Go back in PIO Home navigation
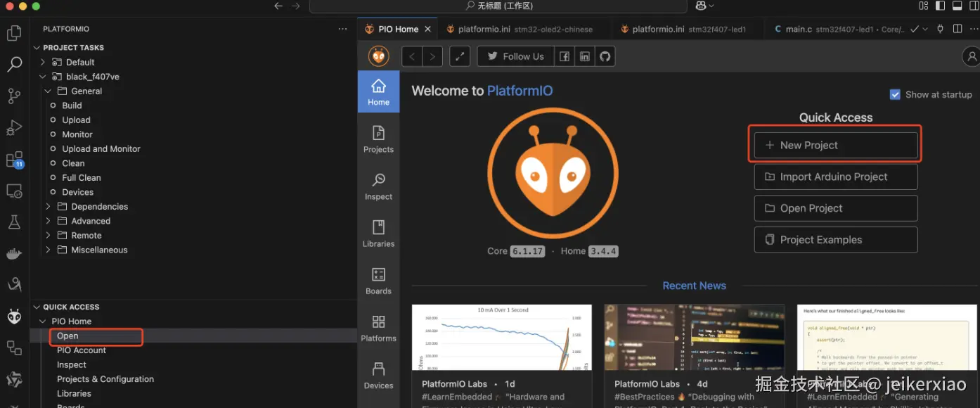The image size is (980, 408). [412, 56]
